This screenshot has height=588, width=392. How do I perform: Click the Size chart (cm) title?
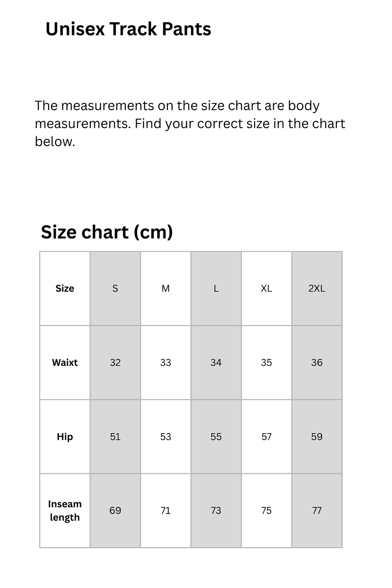[107, 232]
